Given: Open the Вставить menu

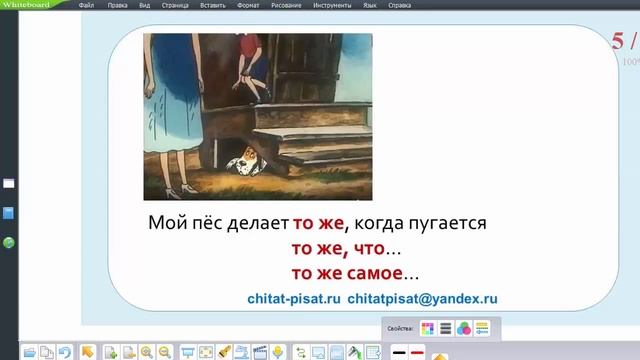Looking at the screenshot, I should click(x=213, y=5).
